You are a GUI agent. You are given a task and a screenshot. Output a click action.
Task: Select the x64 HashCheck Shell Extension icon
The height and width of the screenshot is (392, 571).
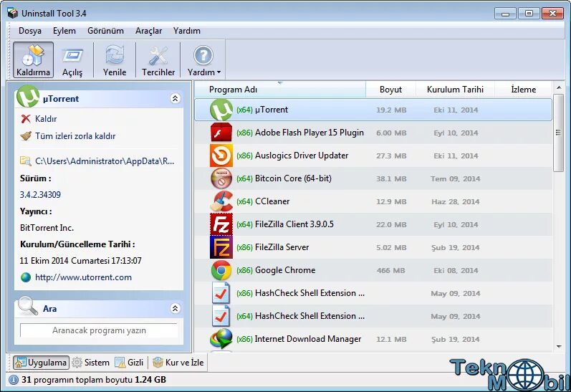tap(221, 316)
